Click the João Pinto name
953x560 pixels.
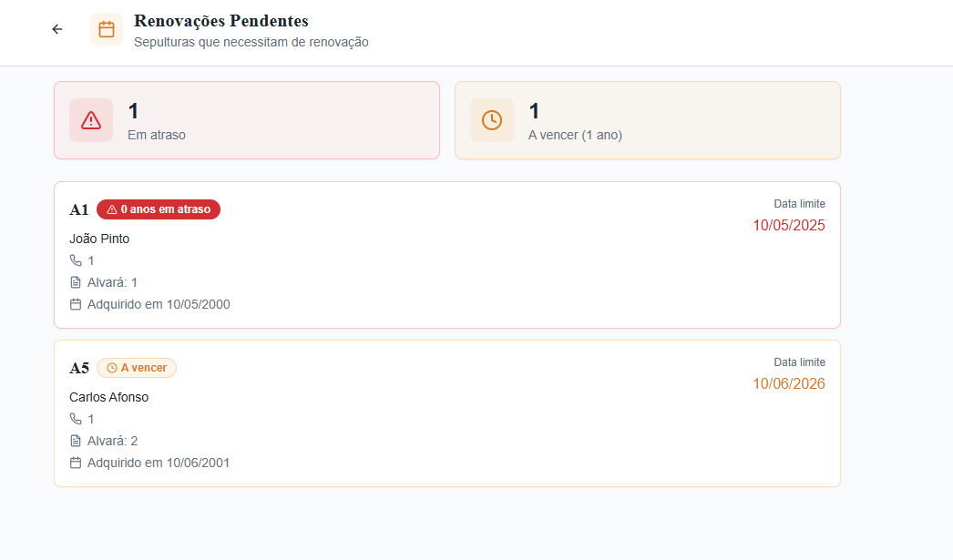(x=99, y=239)
